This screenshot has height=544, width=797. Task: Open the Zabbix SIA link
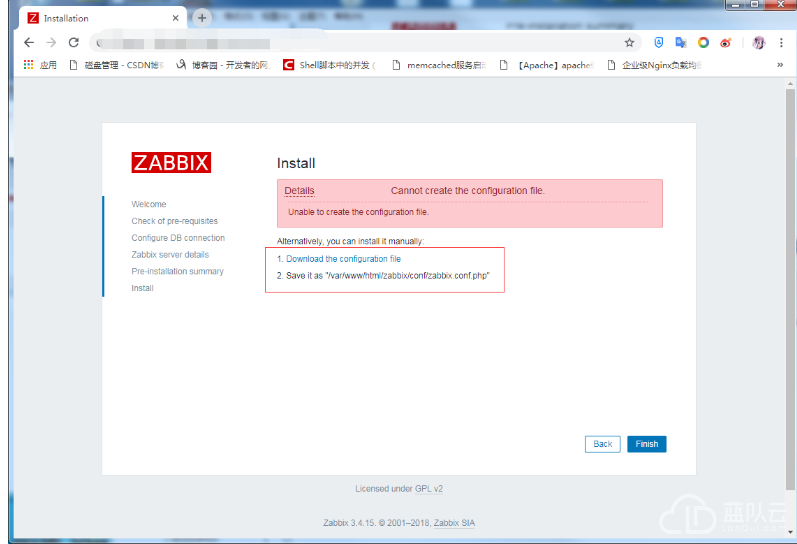454,523
